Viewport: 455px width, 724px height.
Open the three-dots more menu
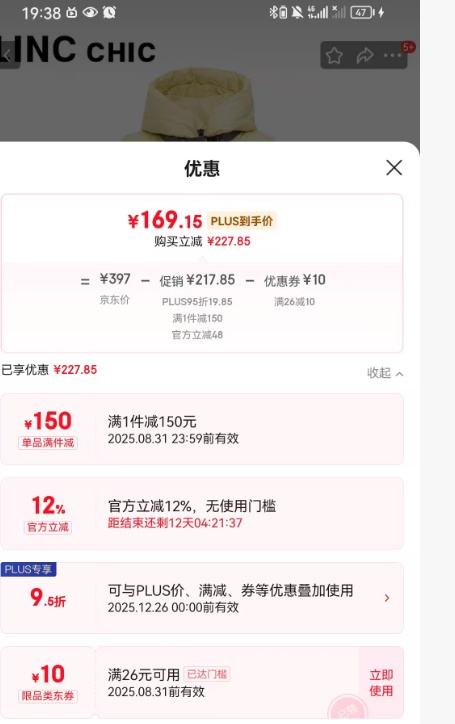coord(393,55)
